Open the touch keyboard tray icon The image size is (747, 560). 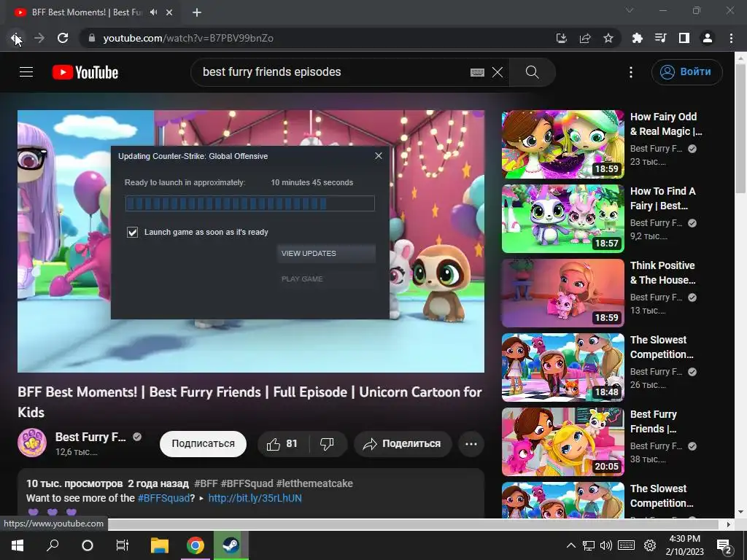click(x=626, y=545)
